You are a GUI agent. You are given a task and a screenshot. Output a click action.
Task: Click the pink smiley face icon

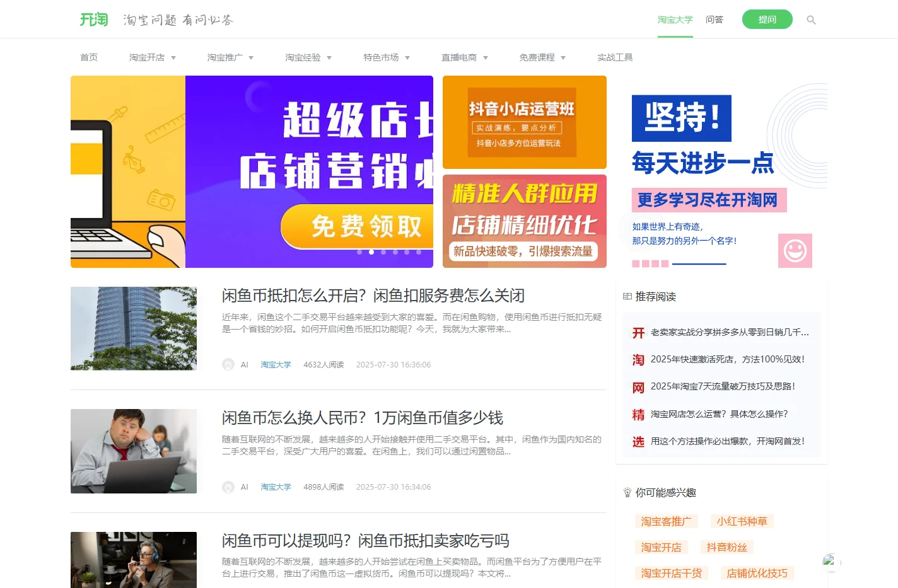click(795, 251)
